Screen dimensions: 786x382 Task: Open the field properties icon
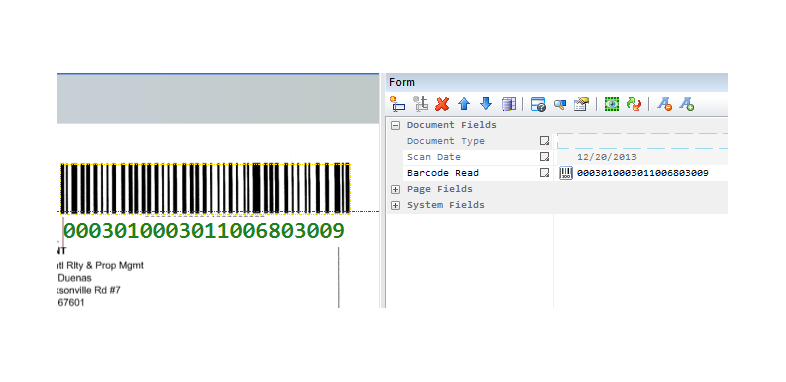[581, 104]
